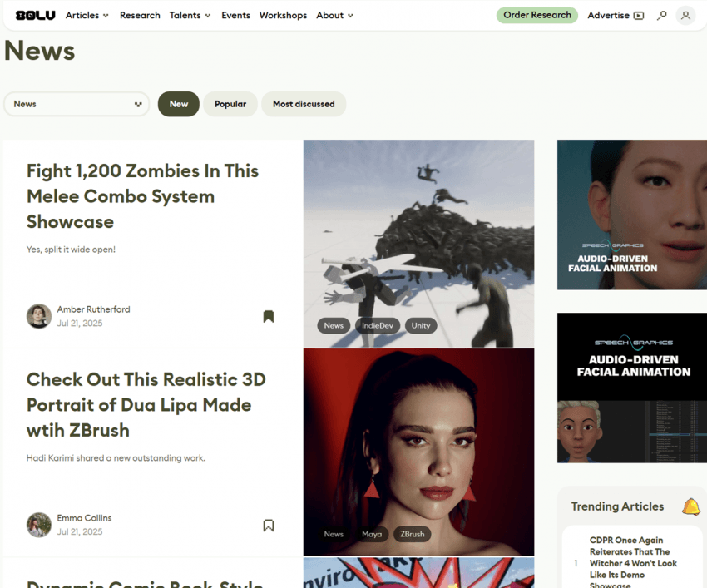The height and width of the screenshot is (588, 707).
Task: Remove bookmark on the Zombies article
Action: click(269, 317)
